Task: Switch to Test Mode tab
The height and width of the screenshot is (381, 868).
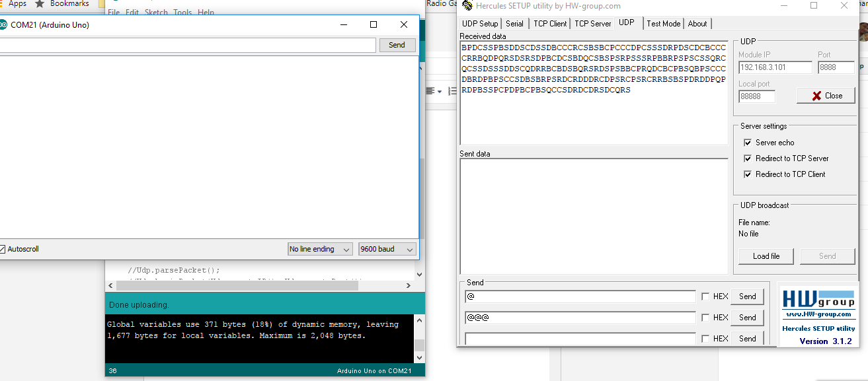Action: (663, 24)
